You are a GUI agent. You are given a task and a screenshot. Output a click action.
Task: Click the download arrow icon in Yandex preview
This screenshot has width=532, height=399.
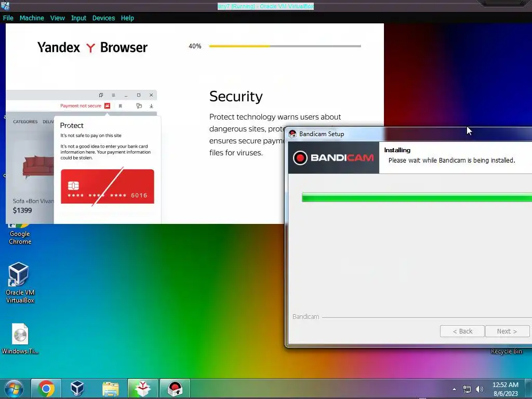pyautogui.click(x=151, y=106)
